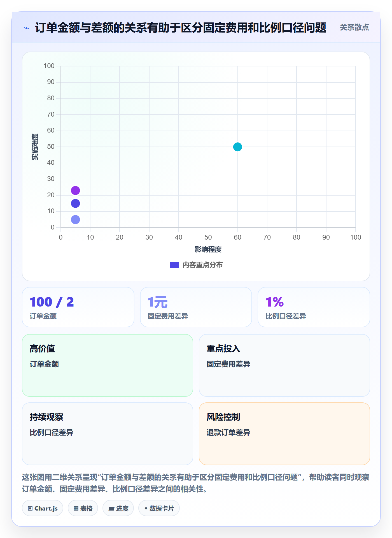
Task: Click the lightning bolt icon in header
Action: pyautogui.click(x=27, y=28)
